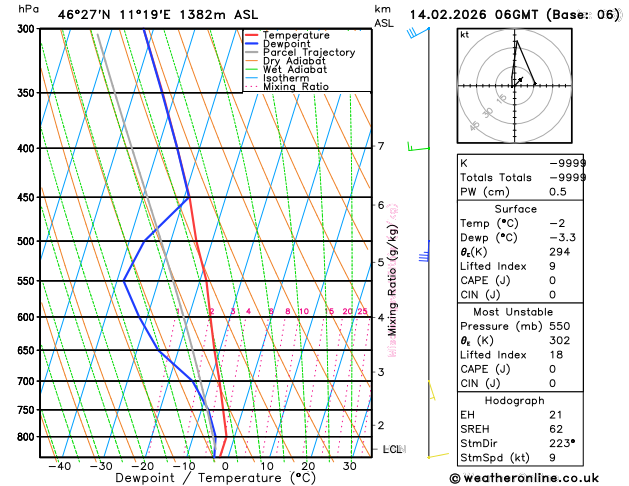Click the '-40' temperature axis label
This screenshot has width=629, height=486.
[x=59, y=466]
